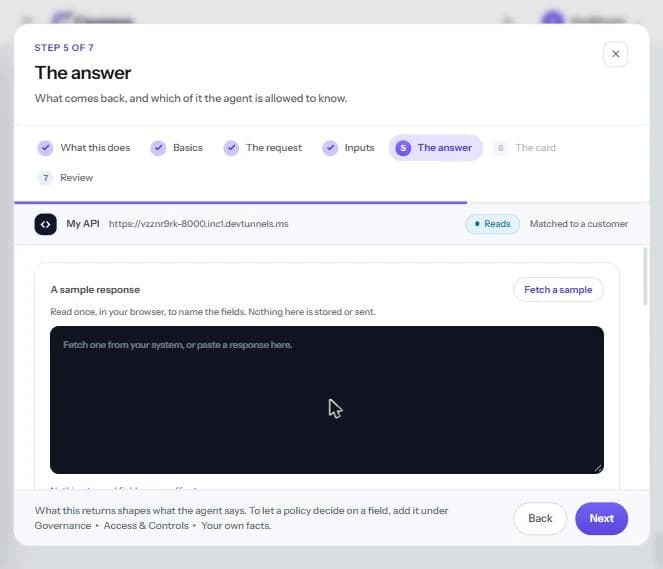
Task: Click the dialog vertical scrollbar
Action: 645,276
